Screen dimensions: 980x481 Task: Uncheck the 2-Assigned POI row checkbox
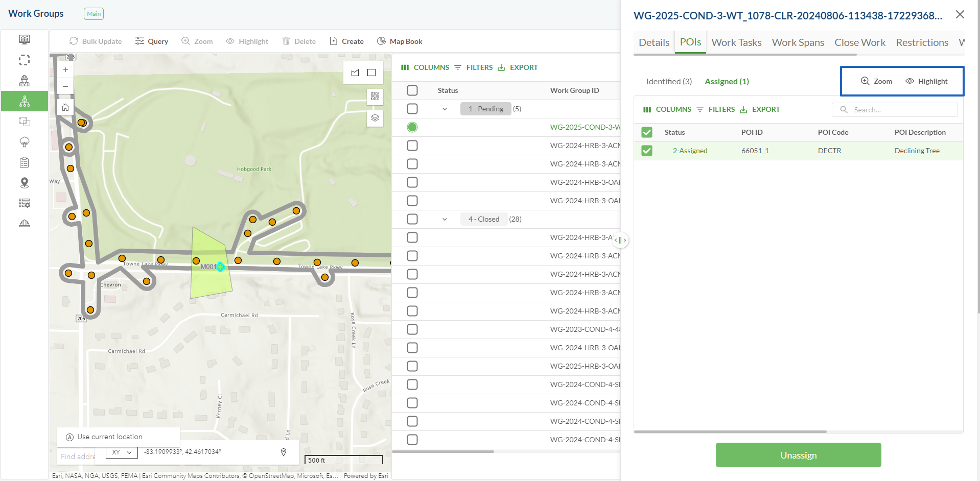(x=647, y=151)
